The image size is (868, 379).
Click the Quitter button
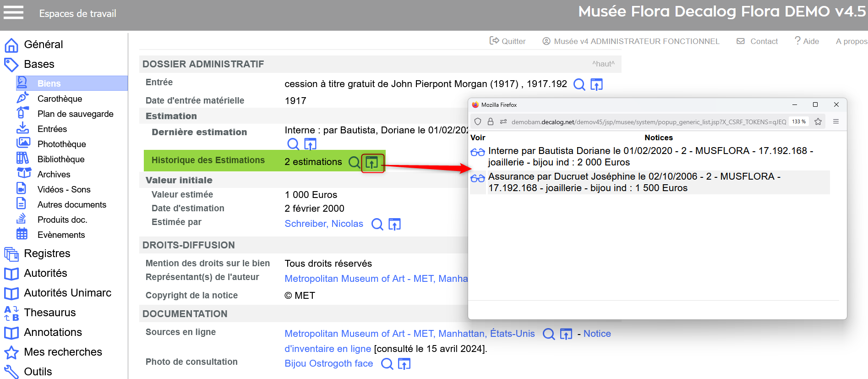(508, 41)
